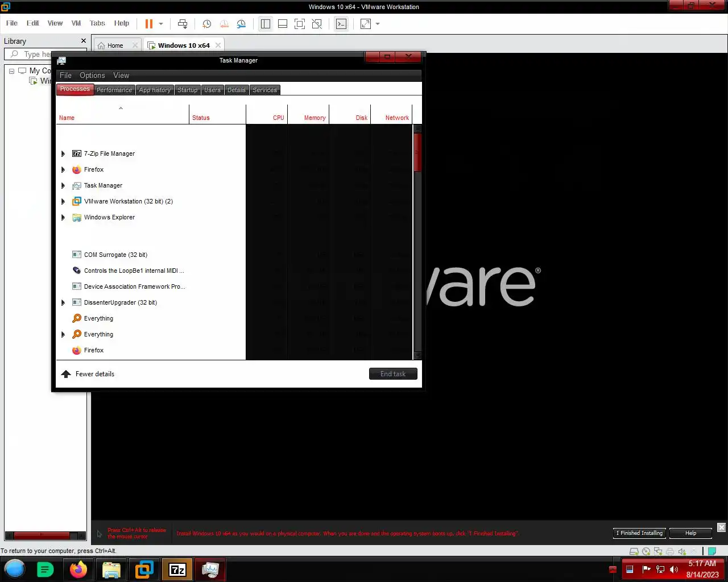This screenshot has width=728, height=582.
Task: Collapse the My Computer tree node
Action: [x=11, y=71]
